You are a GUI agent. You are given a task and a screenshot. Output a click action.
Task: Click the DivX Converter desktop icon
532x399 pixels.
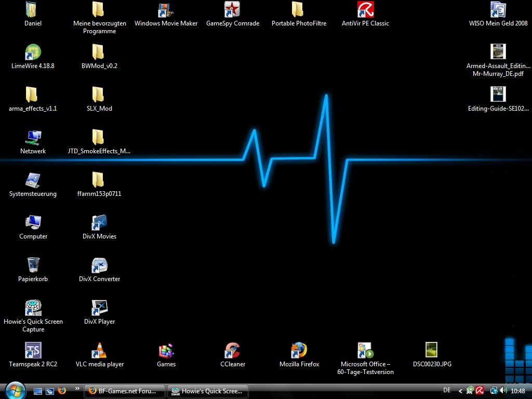(99, 265)
